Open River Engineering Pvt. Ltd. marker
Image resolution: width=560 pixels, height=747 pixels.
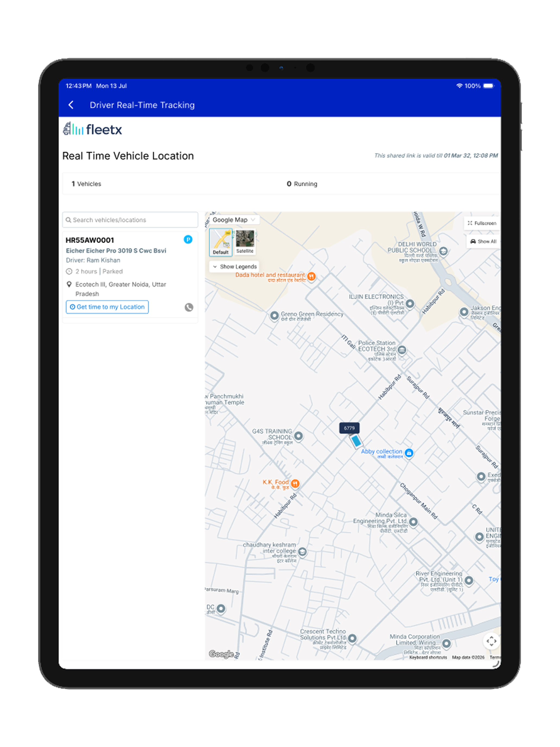click(x=469, y=581)
